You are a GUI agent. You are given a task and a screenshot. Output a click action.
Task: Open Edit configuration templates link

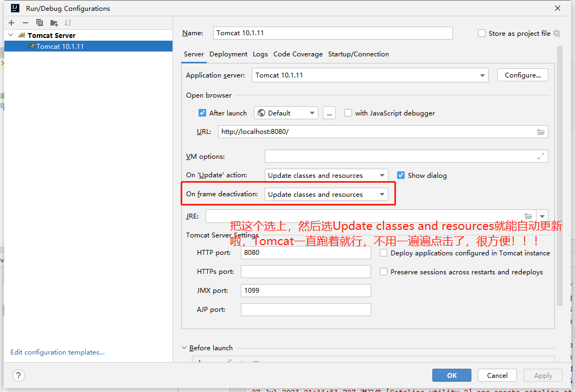(58, 352)
